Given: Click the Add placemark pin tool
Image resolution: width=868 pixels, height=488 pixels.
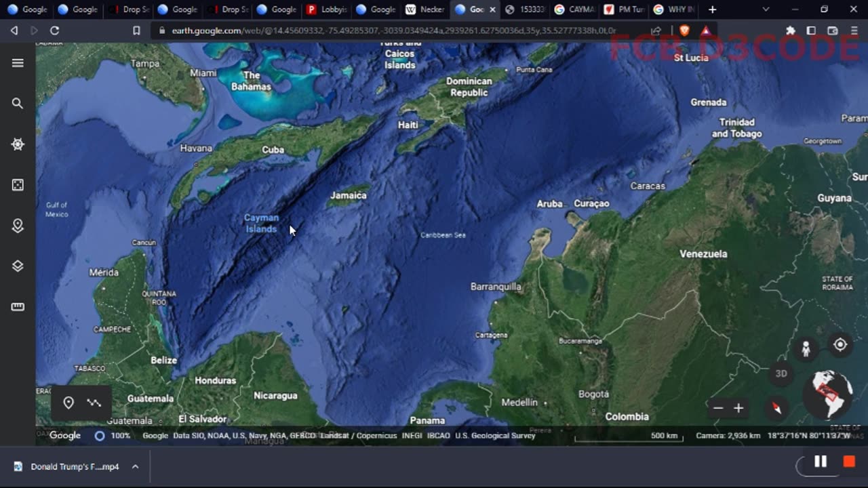Looking at the screenshot, I should click(68, 403).
